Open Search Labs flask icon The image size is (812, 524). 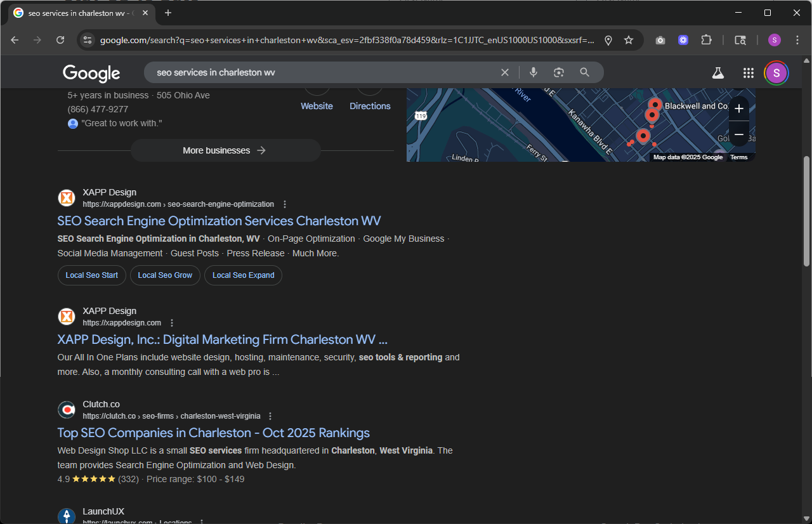click(x=717, y=73)
